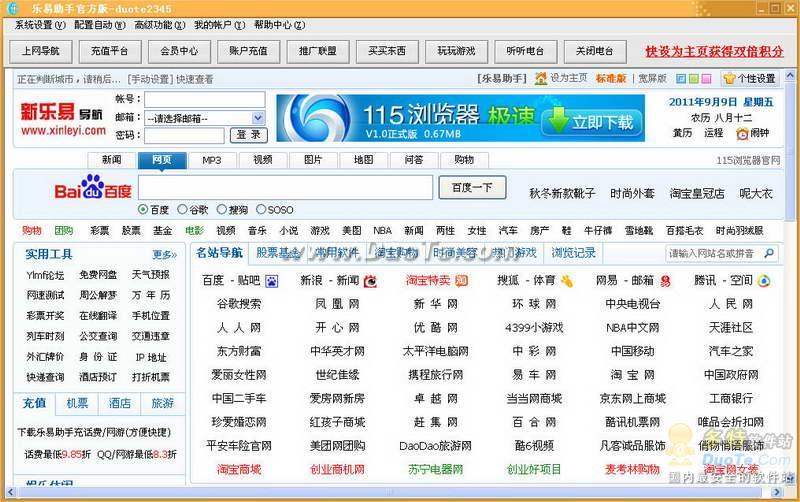
Task: Click the 听听电台 toolbar button
Action: tap(526, 51)
